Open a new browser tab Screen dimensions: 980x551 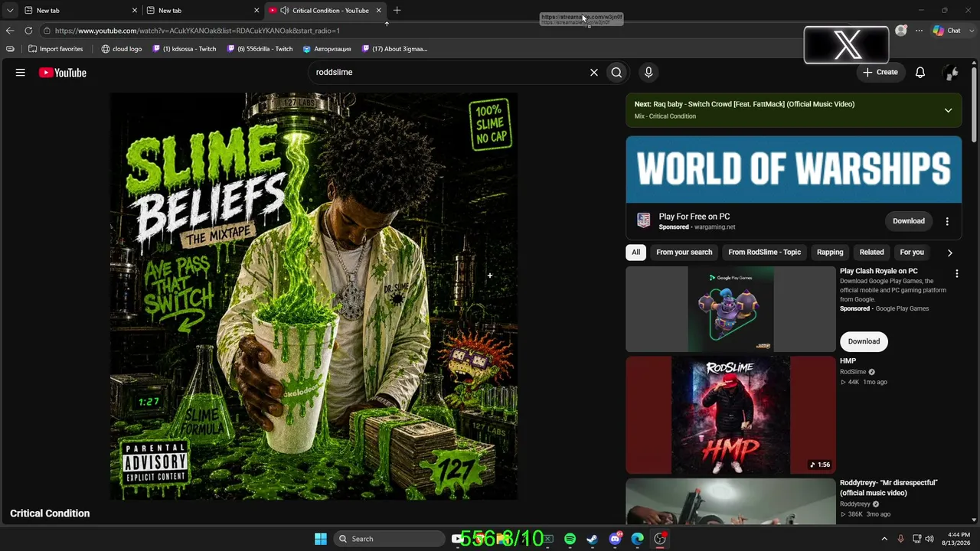click(397, 11)
